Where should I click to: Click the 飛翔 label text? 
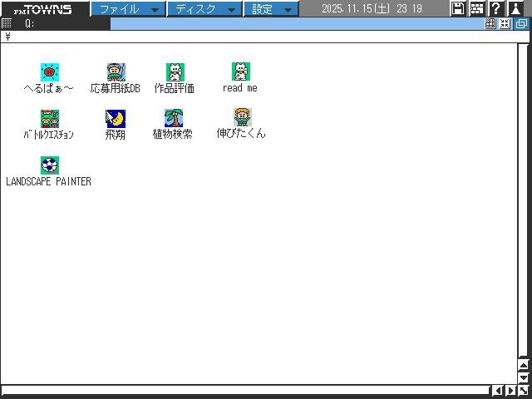click(115, 135)
